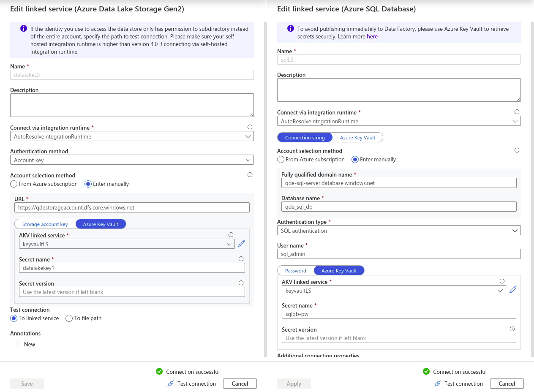The image size is (534, 392).
Task: Click Data Lake green Connection successful checkmark
Action: tap(159, 371)
